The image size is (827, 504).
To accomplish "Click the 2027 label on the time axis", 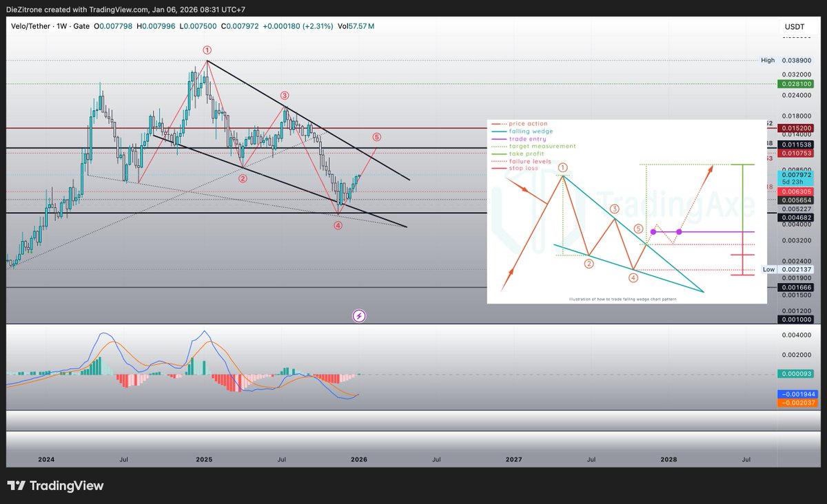I will [x=513, y=459].
